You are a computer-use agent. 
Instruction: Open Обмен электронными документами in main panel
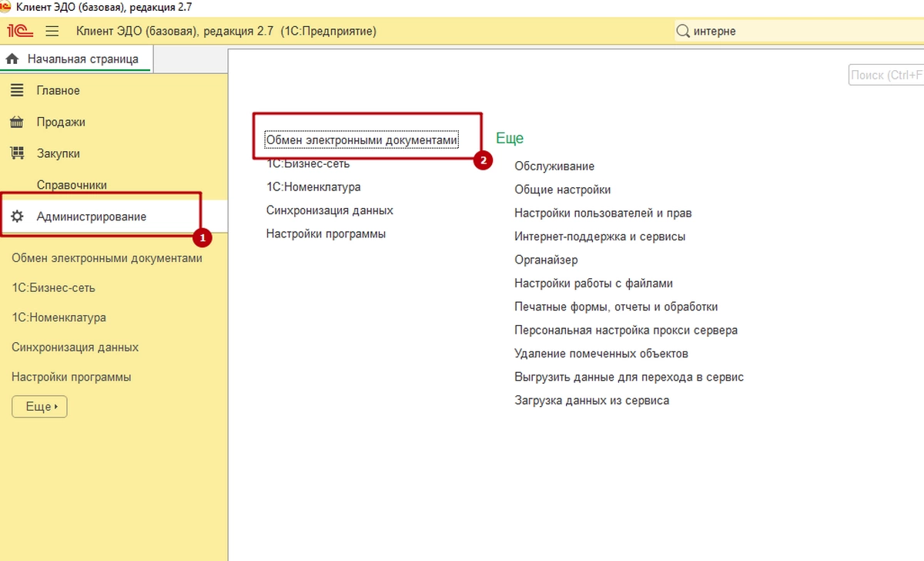pos(361,140)
